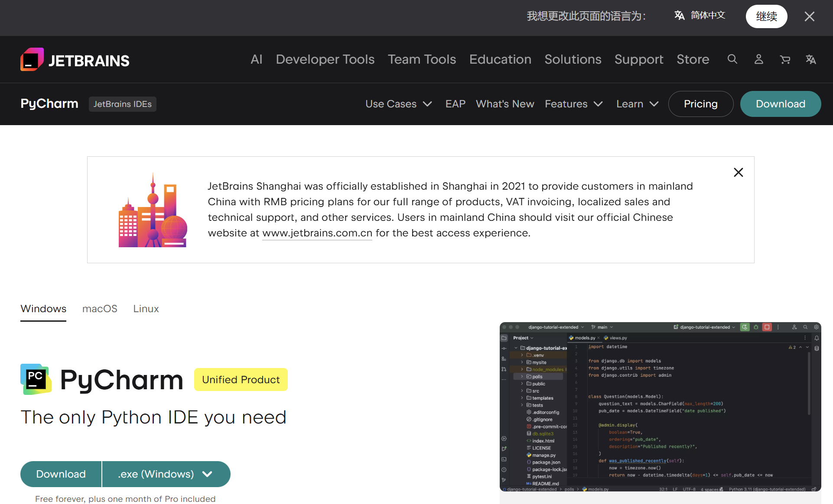The height and width of the screenshot is (504, 833).
Task: Close the language change notification bar
Action: pyautogui.click(x=809, y=16)
